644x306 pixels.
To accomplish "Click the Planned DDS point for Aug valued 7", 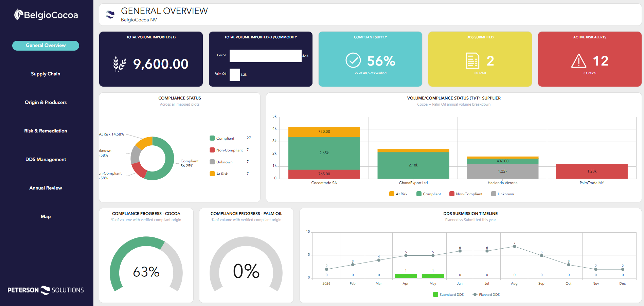I will [x=515, y=247].
